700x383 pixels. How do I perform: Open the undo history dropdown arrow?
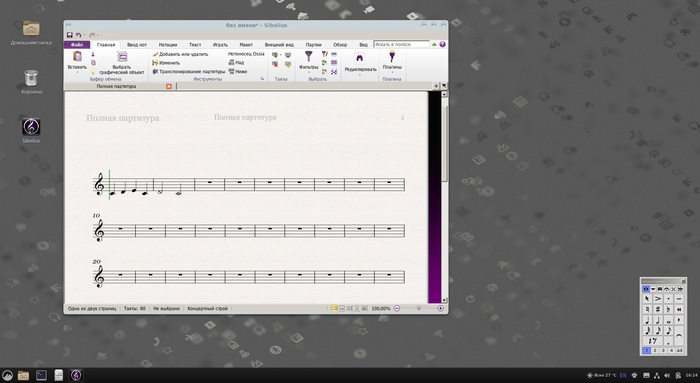[x=84, y=35]
